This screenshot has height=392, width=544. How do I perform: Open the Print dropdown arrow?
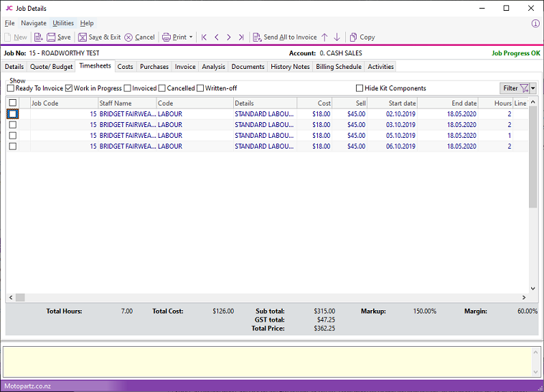pyautogui.click(x=191, y=37)
